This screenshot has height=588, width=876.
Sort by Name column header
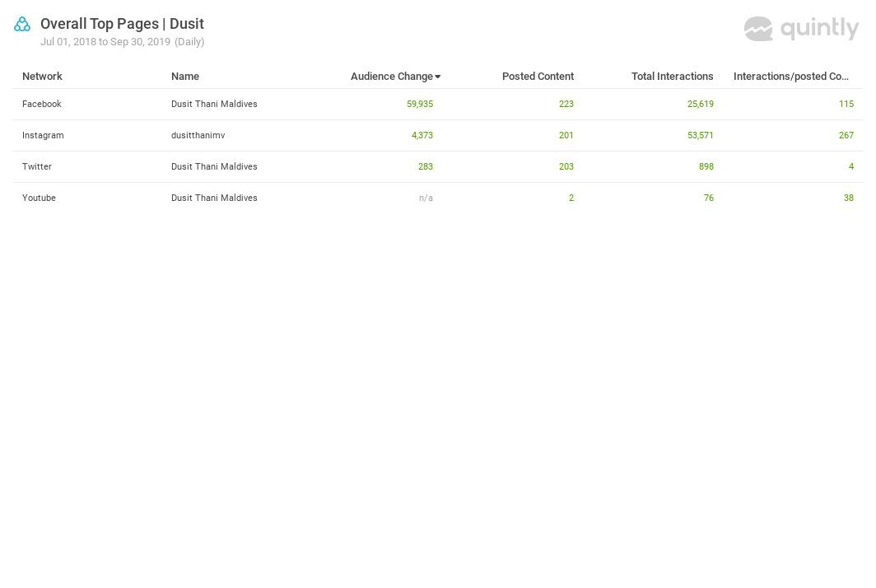pyautogui.click(x=185, y=76)
